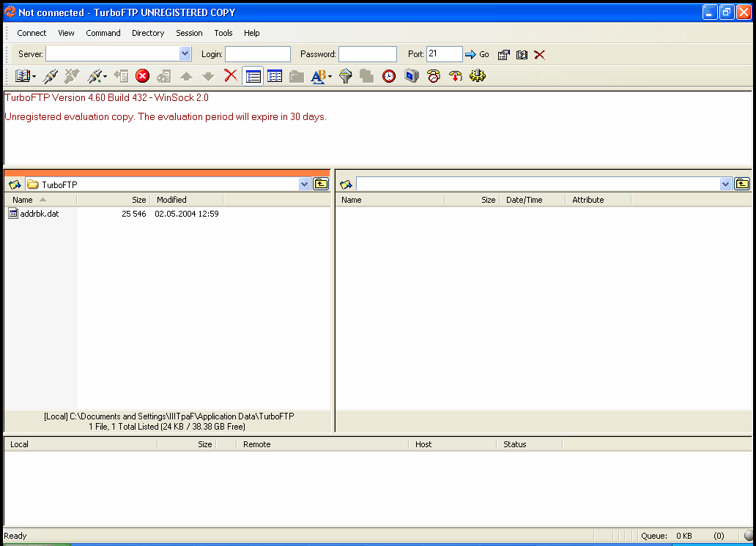Click the quick connect book icon
Viewport: 756px width, 546px height.
pos(522,54)
